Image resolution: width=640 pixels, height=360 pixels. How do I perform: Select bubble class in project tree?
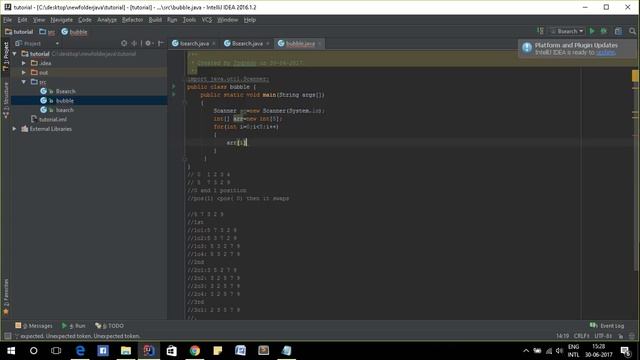coord(64,100)
